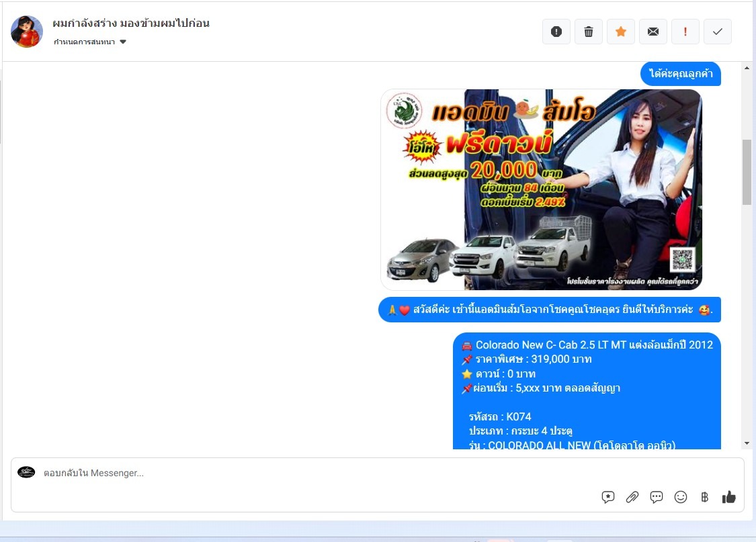This screenshot has width=756, height=542.
Task: Open instant replies speech bubble icon
Action: (656, 497)
